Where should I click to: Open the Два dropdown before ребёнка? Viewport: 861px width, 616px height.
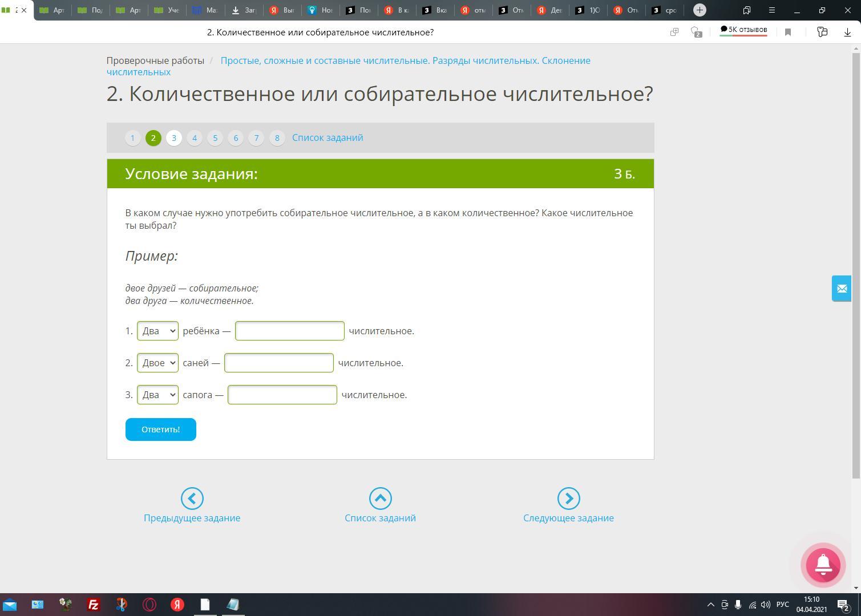[x=157, y=331]
